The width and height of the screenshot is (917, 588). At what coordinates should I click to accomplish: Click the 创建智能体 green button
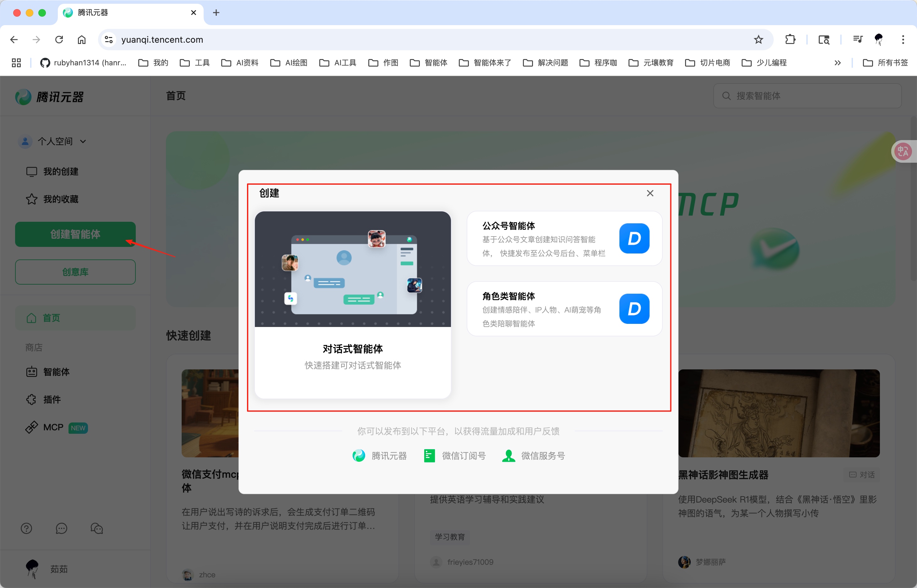click(75, 234)
